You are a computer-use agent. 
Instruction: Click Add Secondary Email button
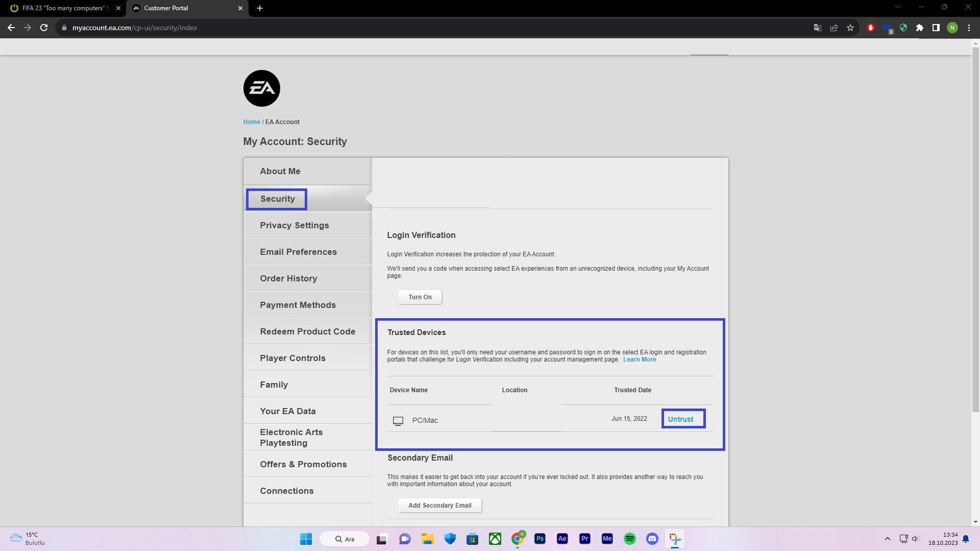tap(440, 506)
